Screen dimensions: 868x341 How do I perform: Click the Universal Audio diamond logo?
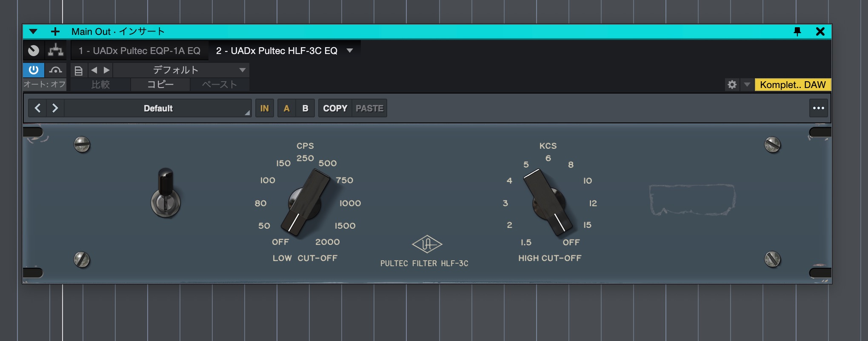(427, 244)
